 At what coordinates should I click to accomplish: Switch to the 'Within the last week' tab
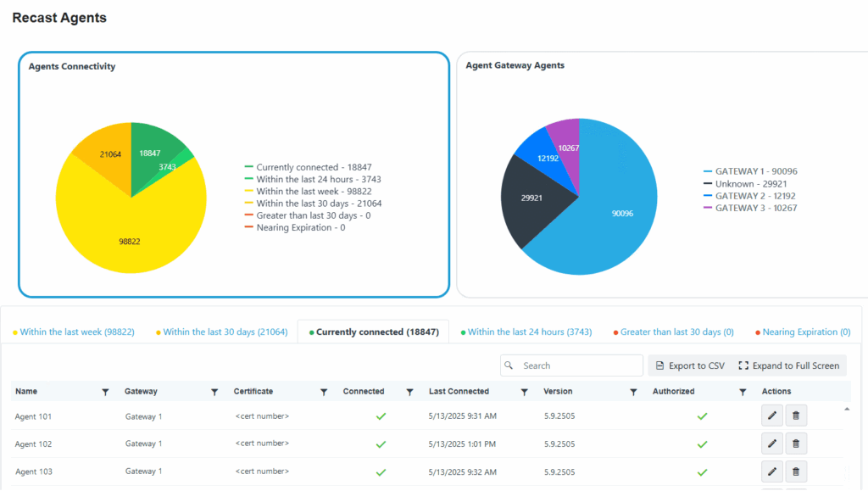pyautogui.click(x=74, y=332)
